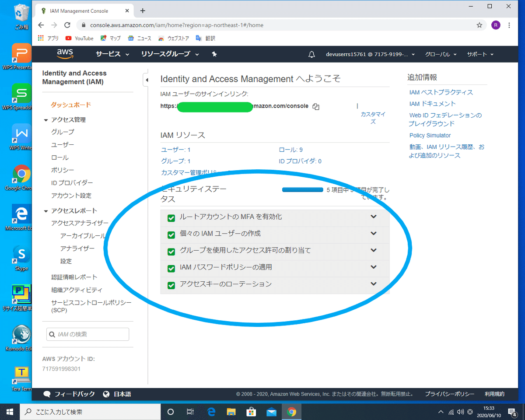The height and width of the screenshot is (420, 525).
Task: Open the サポート dropdown
Action: 480,55
